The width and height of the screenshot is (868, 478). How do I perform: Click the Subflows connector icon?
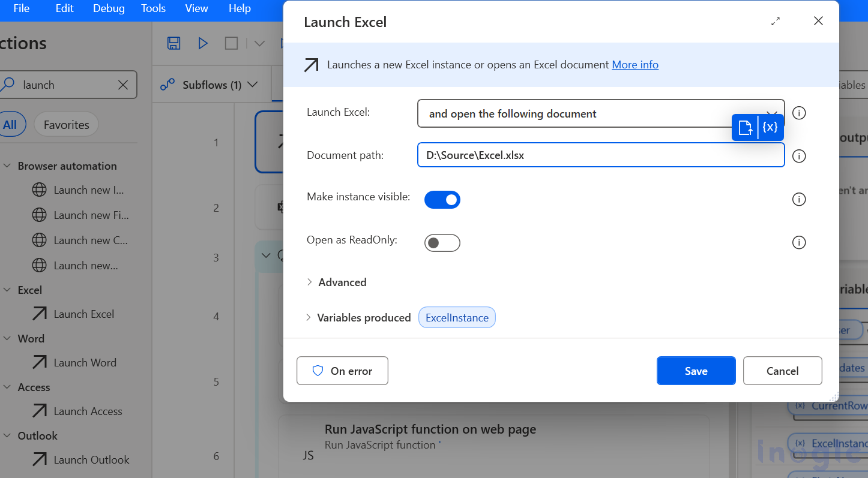click(169, 85)
